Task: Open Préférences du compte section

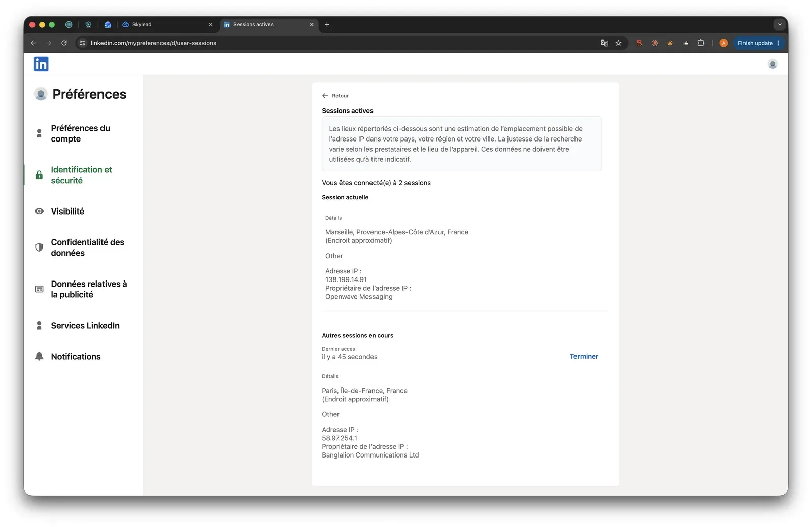Action: click(81, 133)
